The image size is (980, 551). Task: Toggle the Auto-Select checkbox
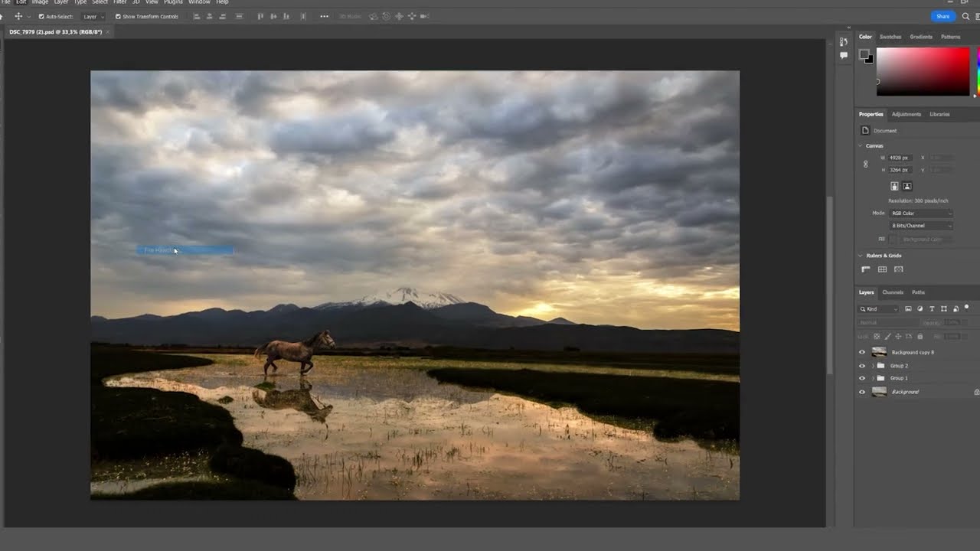41,16
